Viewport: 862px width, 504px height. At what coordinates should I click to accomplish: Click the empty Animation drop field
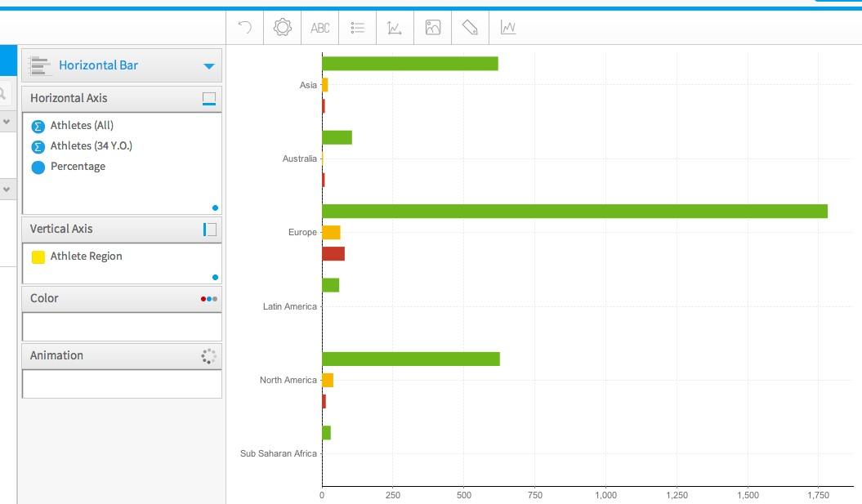pyautogui.click(x=122, y=384)
